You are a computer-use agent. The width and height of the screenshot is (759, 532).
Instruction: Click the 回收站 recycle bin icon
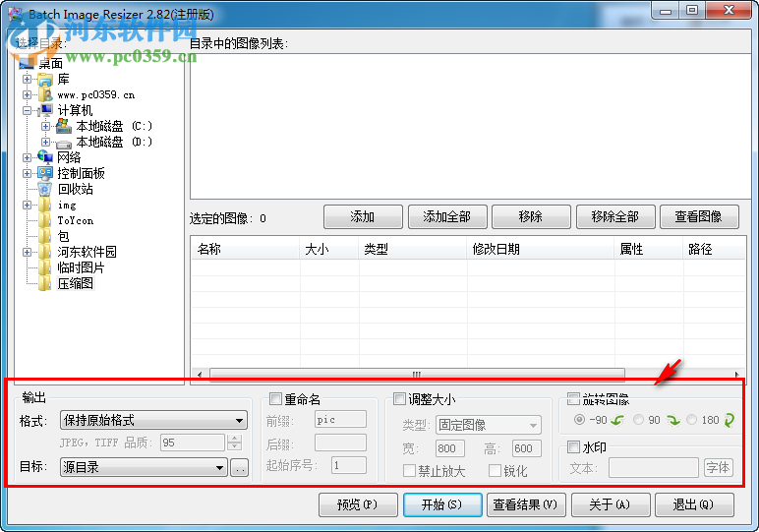coord(45,189)
